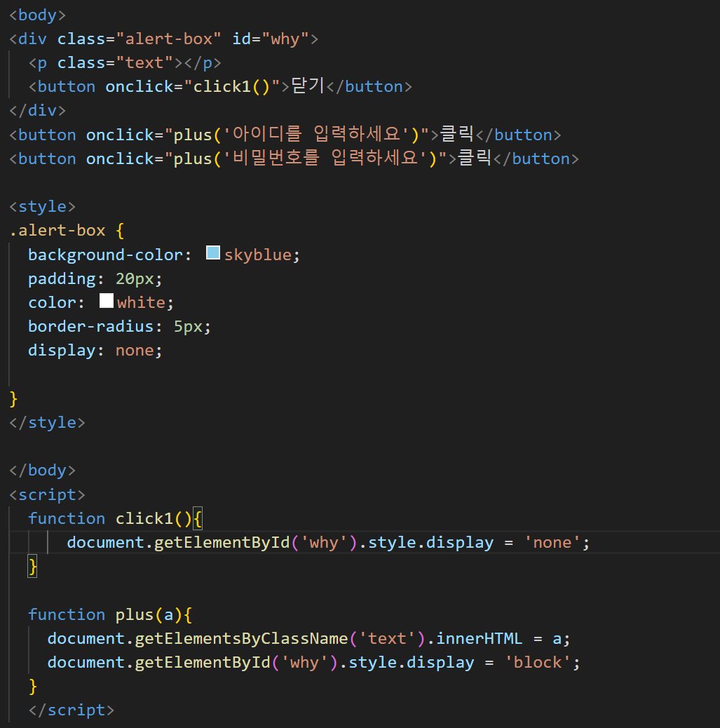Click the closing </script> tag
This screenshot has height=728, width=720.
click(71, 711)
